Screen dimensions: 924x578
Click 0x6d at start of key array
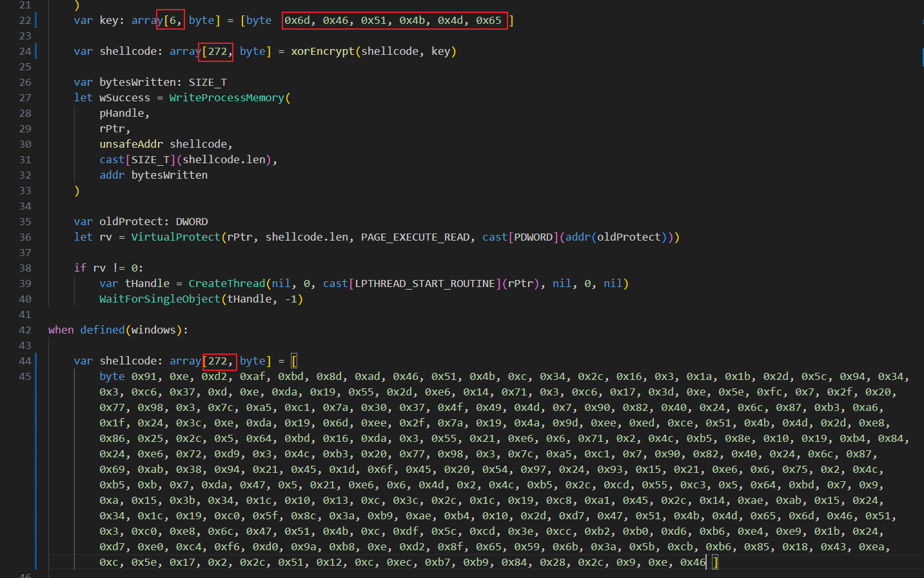pos(297,21)
